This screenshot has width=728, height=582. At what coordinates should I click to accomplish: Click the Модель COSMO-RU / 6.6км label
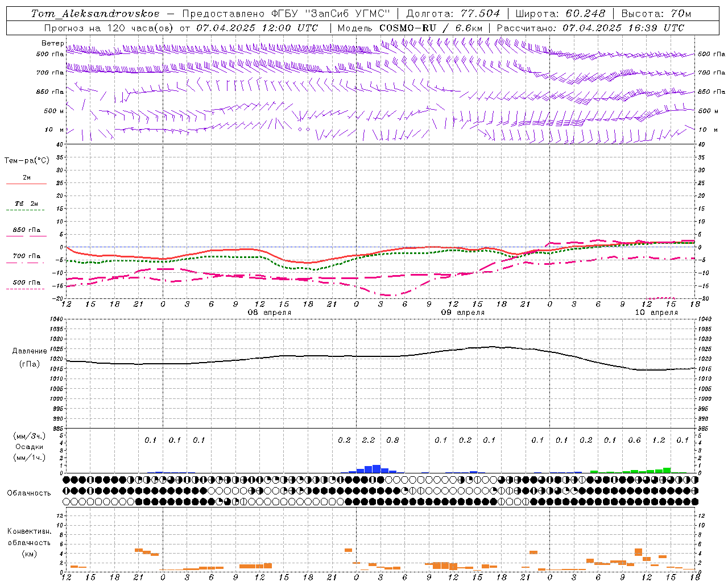[409, 28]
